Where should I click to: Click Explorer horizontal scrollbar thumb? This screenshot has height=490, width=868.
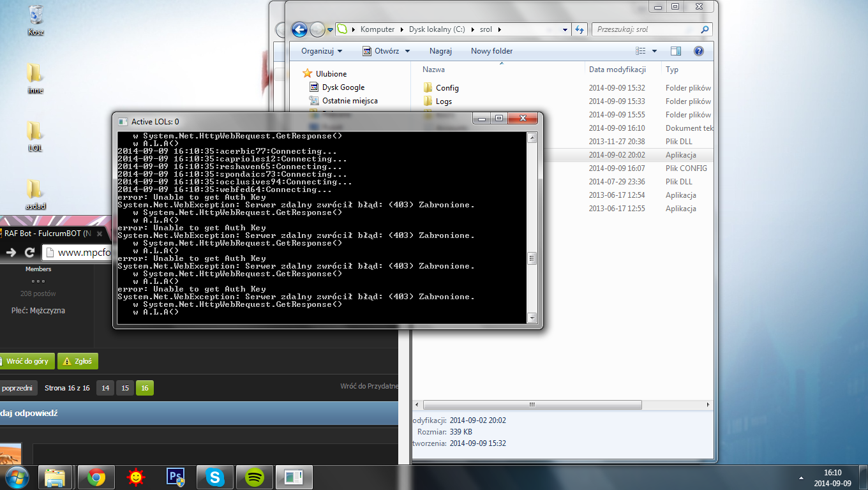[x=532, y=405]
